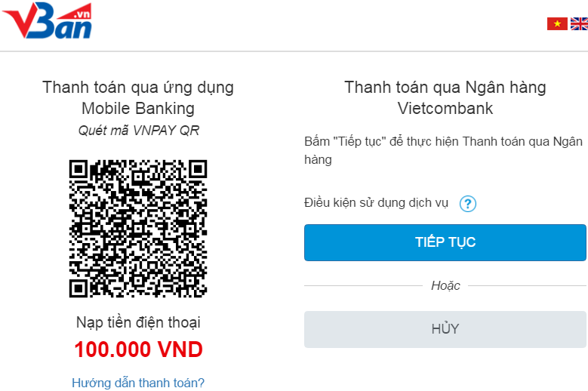Click the Bấm "Tiếp tục" instruction text
This screenshot has width=588, height=391.
[444, 150]
